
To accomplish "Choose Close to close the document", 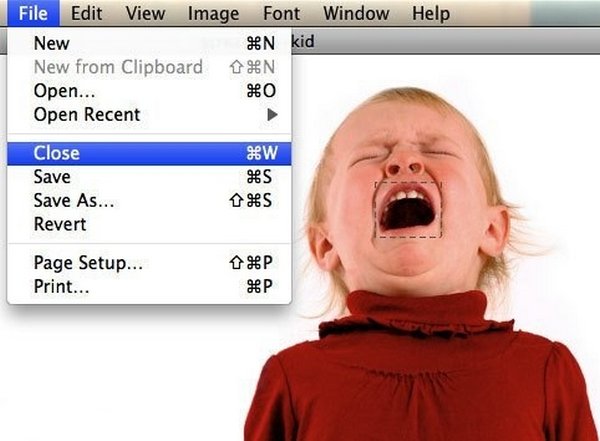I will tap(149, 153).
